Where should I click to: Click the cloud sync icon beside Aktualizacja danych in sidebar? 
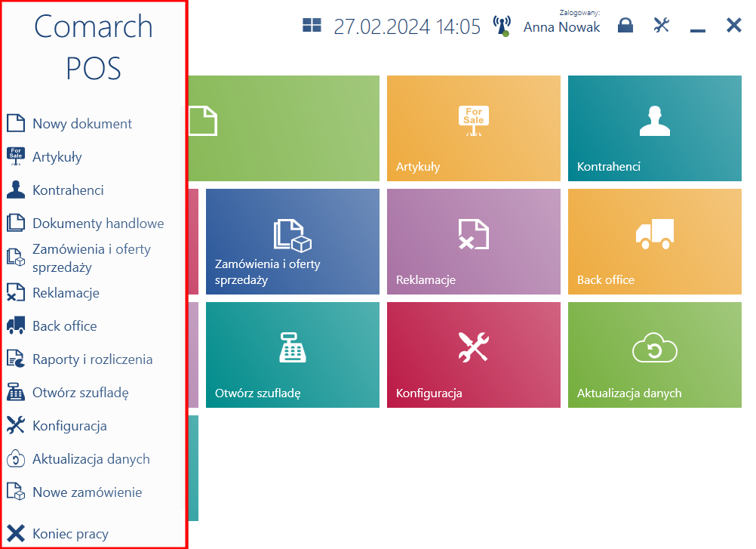click(15, 459)
